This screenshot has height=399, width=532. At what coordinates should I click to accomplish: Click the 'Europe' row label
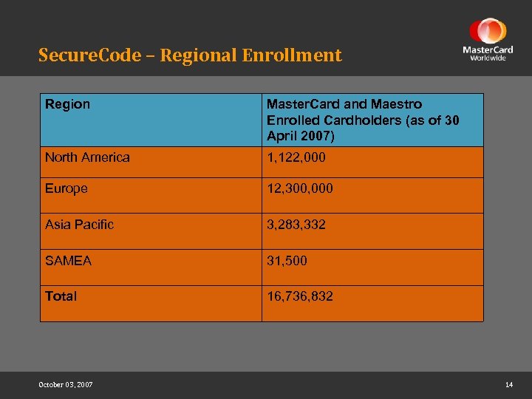tap(66, 188)
